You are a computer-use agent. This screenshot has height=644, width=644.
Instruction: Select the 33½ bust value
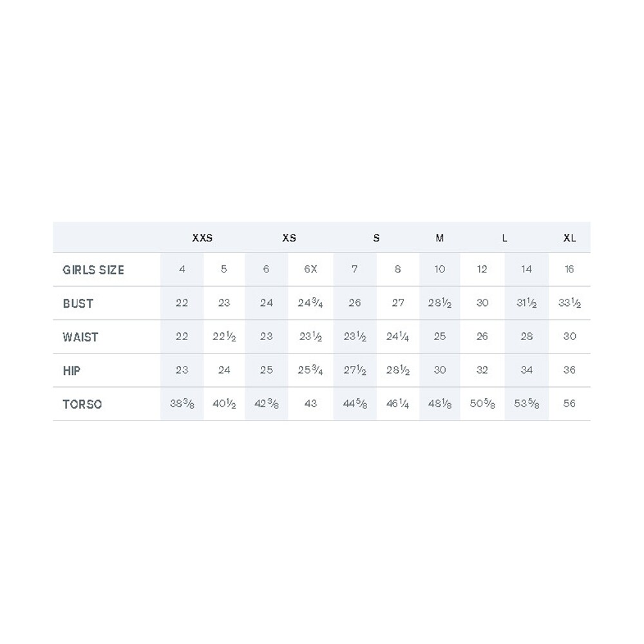[x=569, y=303]
